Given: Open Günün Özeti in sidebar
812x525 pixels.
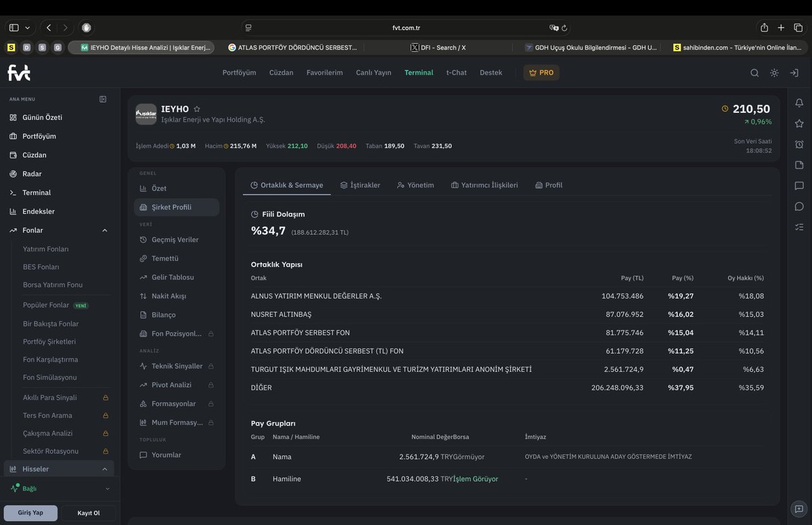Looking at the screenshot, I should click(x=42, y=117).
